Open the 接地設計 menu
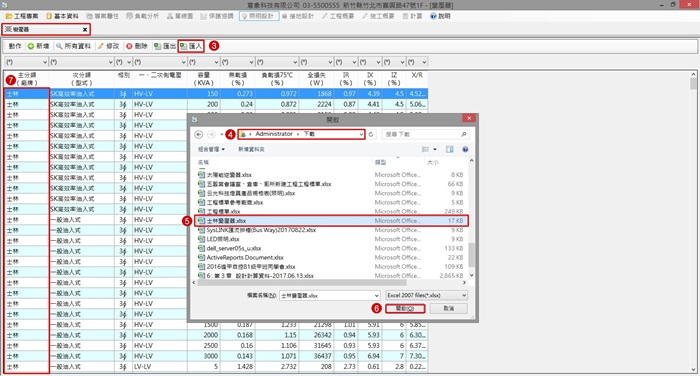Image resolution: width=700 pixels, height=376 pixels. point(298,16)
